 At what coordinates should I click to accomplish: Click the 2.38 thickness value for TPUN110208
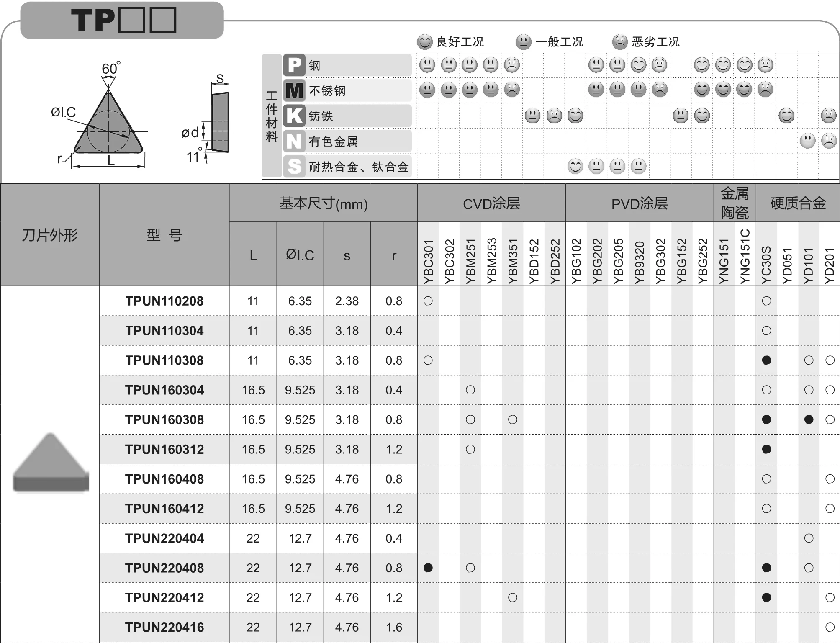pos(347,301)
